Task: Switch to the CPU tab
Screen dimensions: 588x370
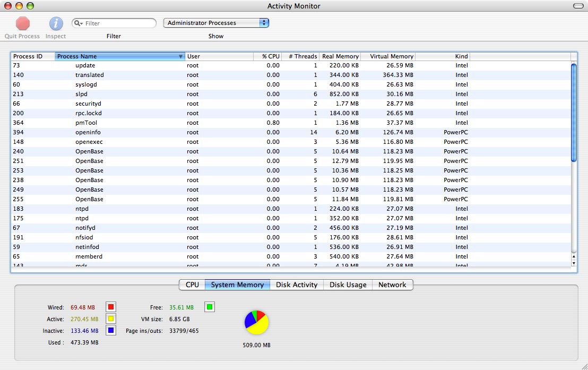Action: click(192, 285)
